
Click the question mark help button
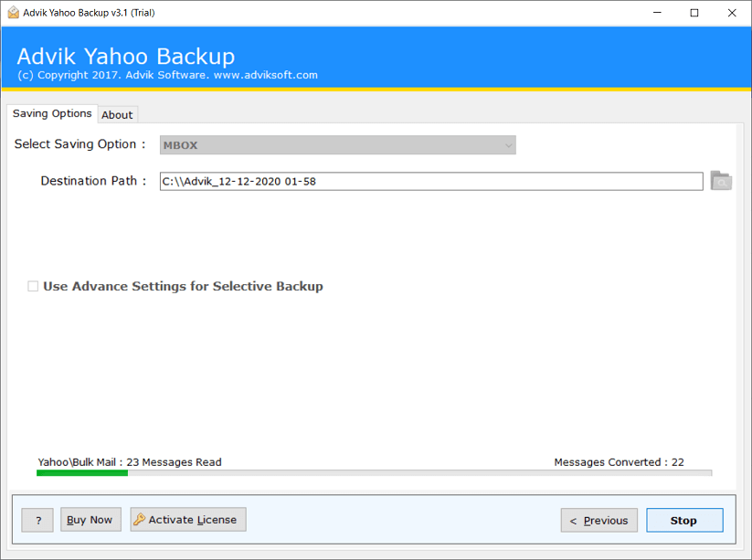(x=37, y=520)
